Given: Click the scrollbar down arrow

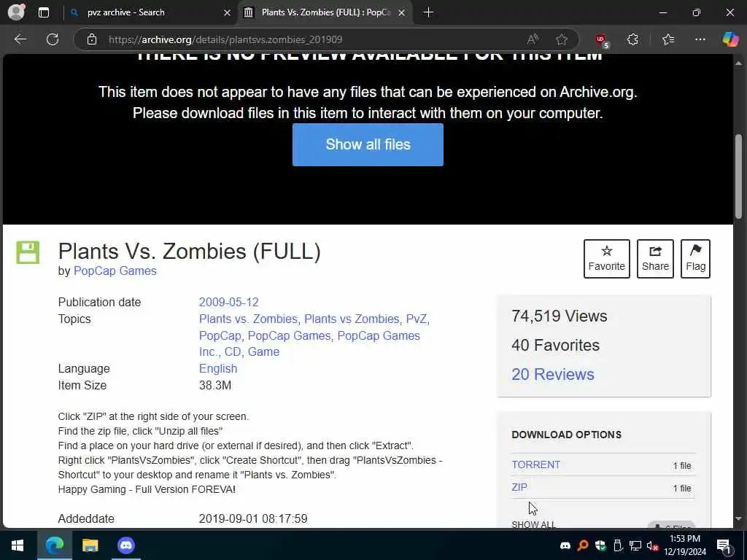Looking at the screenshot, I should (x=738, y=518).
